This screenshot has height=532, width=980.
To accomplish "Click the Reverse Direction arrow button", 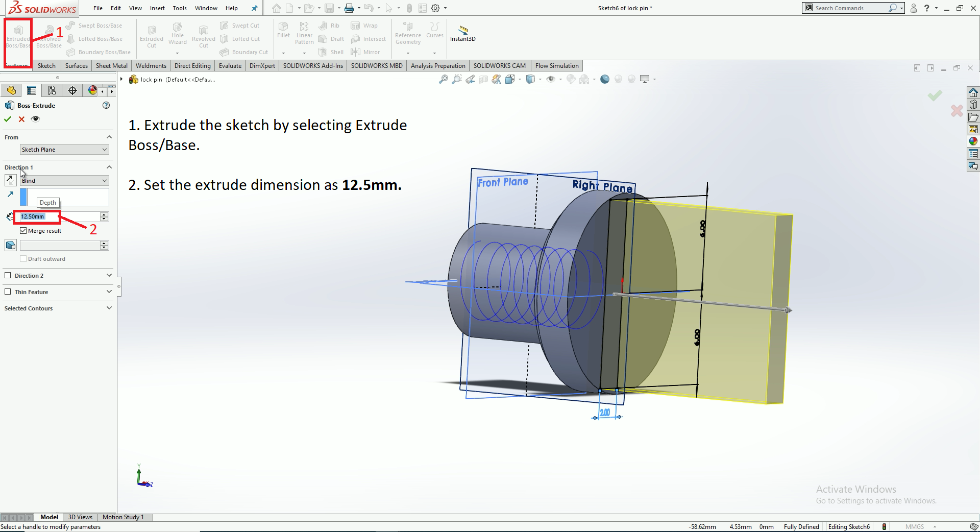I will coord(10,180).
